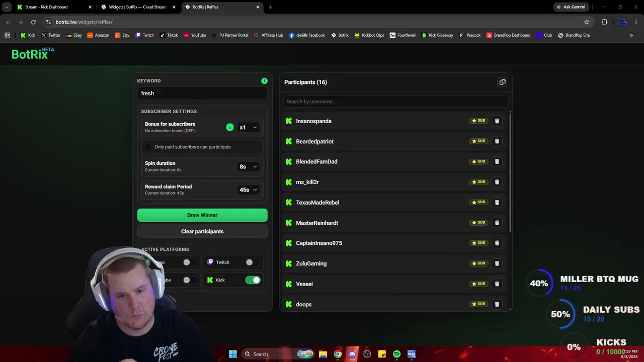Open the Kick Giveaway bookmark
Image resolution: width=644 pixels, height=362 pixels.
[437, 35]
